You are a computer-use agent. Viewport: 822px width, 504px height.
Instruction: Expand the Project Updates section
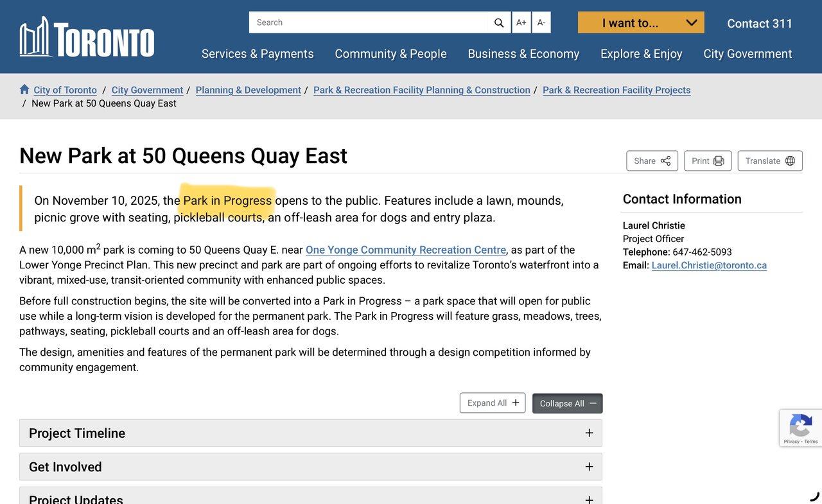point(310,498)
